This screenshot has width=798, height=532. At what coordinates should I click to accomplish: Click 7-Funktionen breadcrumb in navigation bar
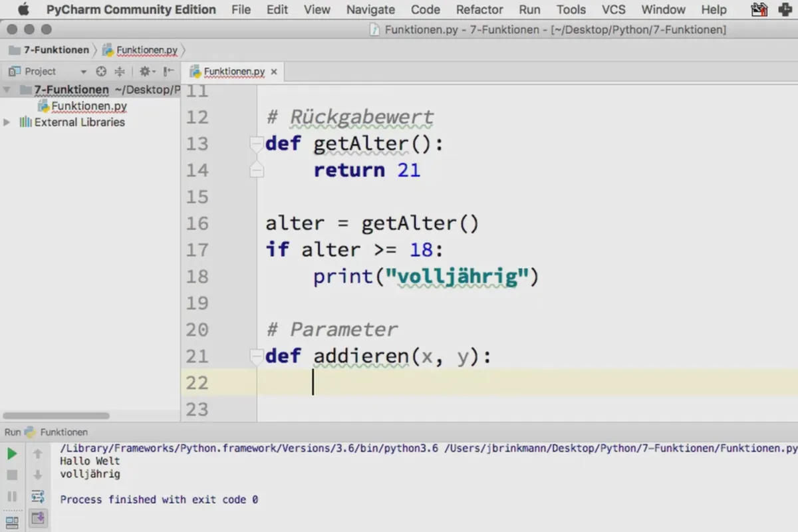click(56, 50)
